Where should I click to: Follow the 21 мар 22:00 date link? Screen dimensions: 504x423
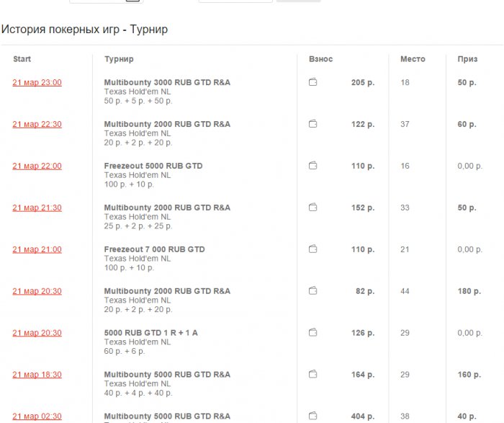tap(37, 166)
